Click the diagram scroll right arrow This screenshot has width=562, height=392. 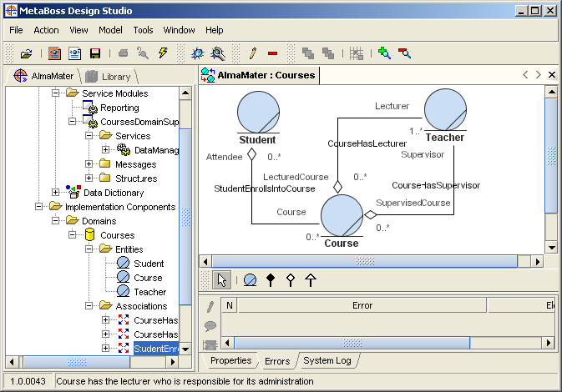[537, 262]
